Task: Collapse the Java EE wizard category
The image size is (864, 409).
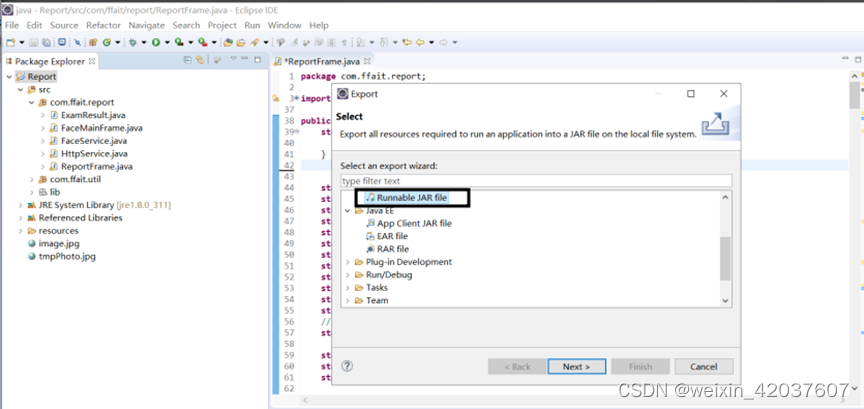Action: [348, 211]
